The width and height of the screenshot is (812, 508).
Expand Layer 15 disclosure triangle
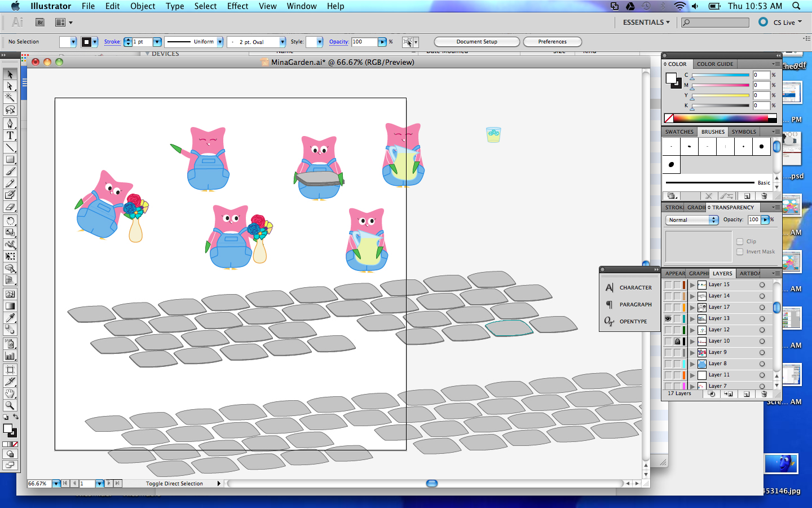692,285
